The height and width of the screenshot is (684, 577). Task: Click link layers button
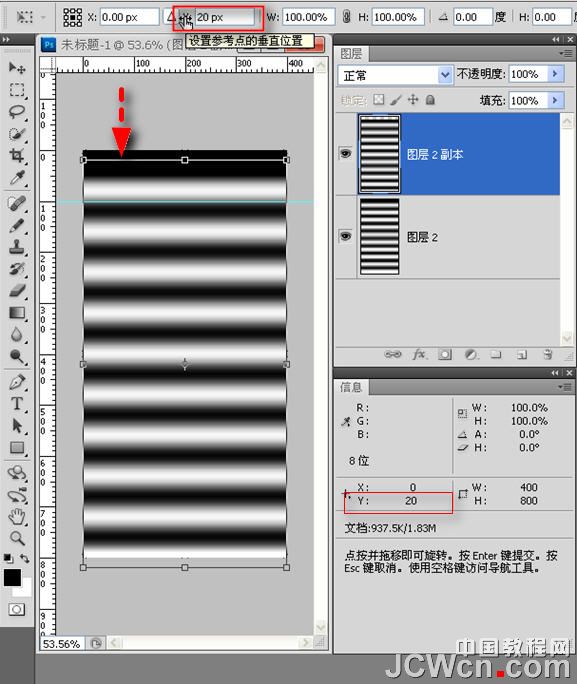pos(393,355)
